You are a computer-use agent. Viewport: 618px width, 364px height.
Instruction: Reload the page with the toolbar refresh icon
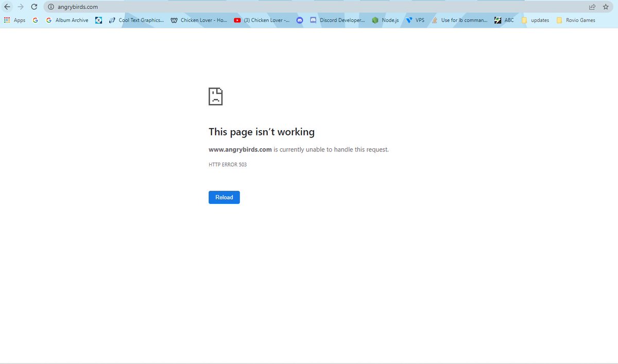point(34,7)
